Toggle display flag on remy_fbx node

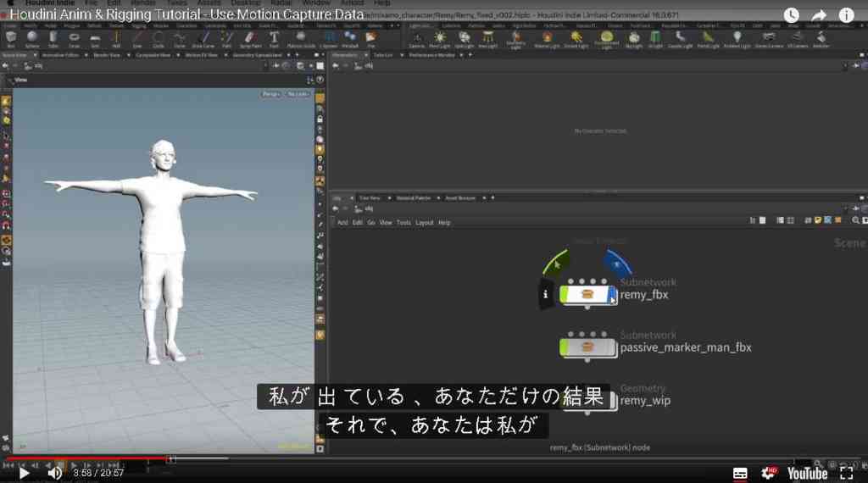pyautogui.click(x=612, y=295)
